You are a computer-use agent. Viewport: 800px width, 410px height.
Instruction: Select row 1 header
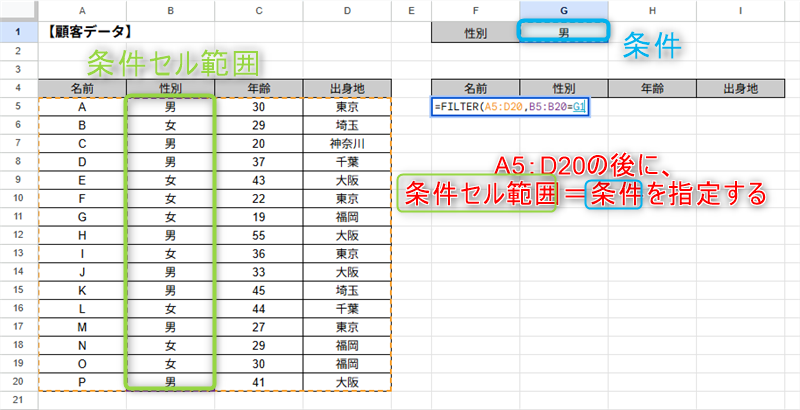click(19, 31)
